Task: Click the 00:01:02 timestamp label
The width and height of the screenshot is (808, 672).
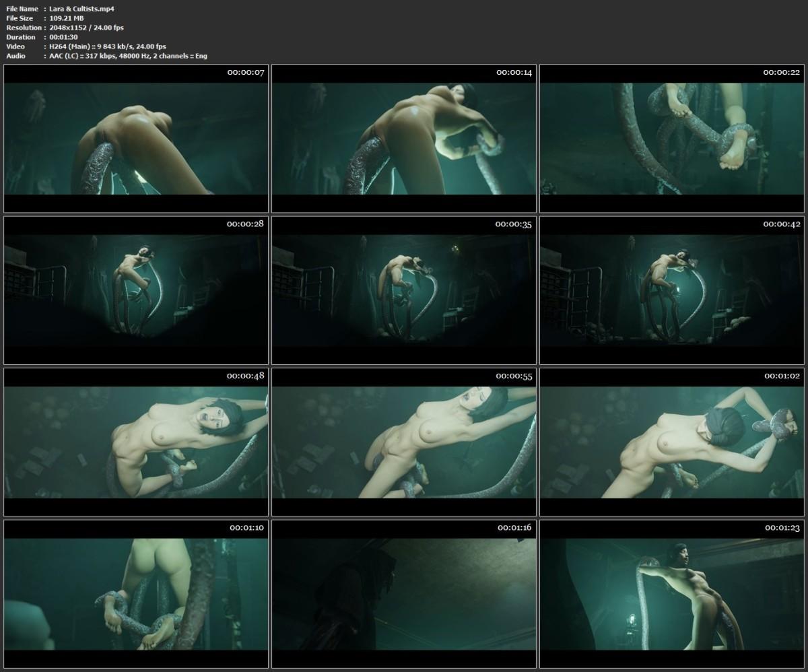Action: [782, 375]
